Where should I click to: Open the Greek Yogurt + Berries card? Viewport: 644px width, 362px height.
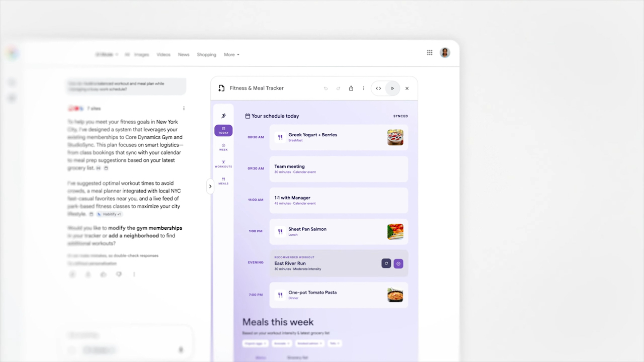339,137
